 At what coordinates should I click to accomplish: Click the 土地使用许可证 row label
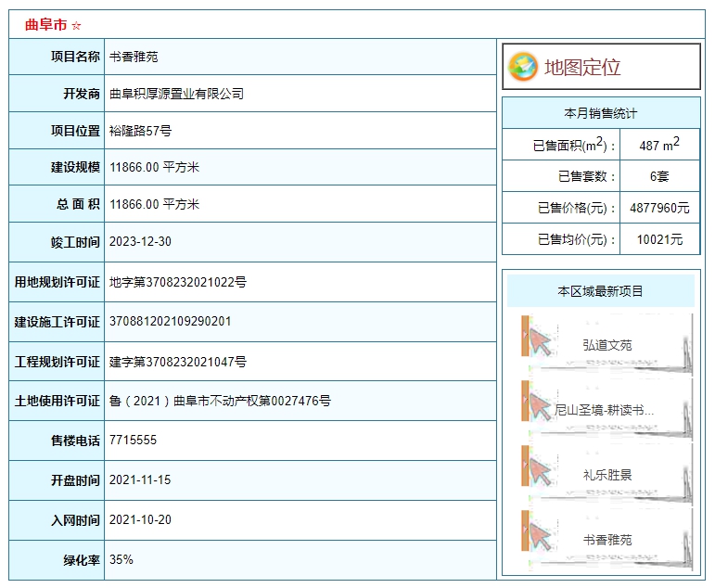[57, 401]
